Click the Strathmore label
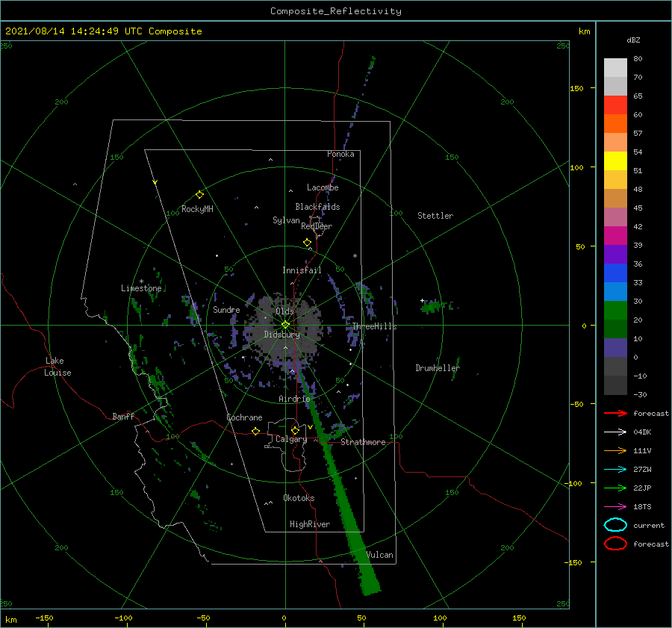This screenshot has width=672, height=628. tap(363, 442)
